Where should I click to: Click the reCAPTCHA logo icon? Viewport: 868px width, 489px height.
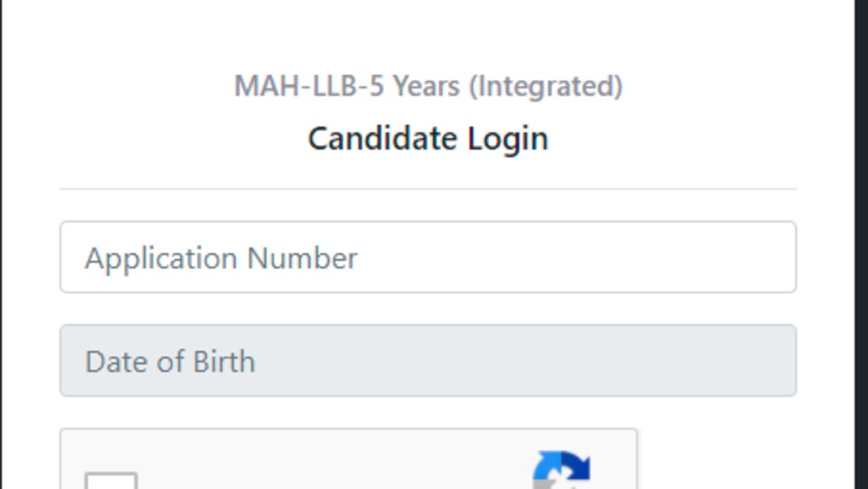561,470
